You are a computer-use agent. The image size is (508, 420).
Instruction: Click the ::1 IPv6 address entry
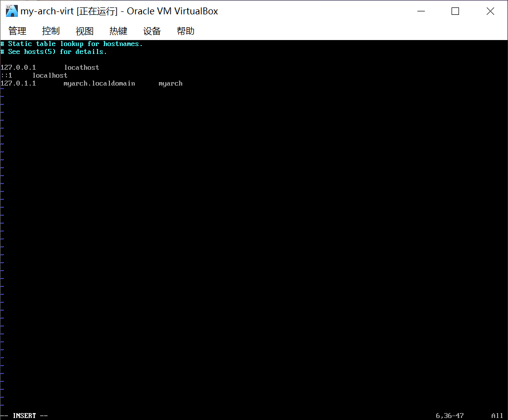(6, 76)
